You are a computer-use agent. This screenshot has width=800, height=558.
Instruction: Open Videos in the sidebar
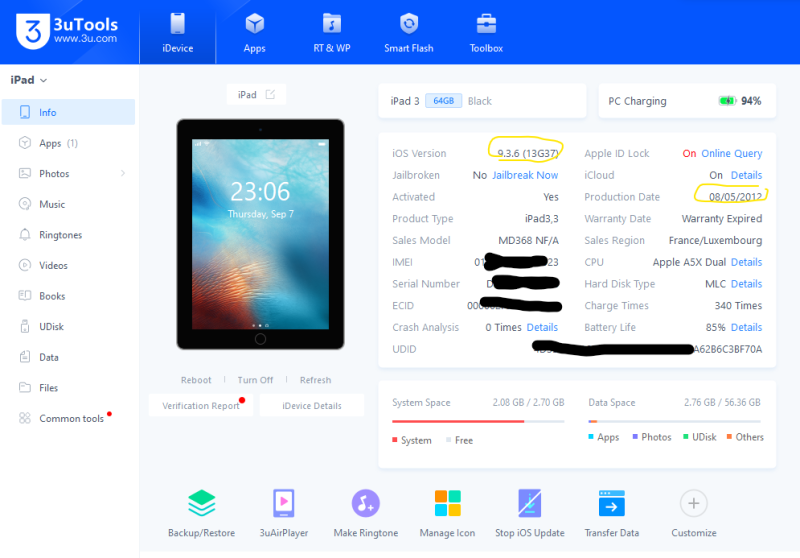coord(68,265)
